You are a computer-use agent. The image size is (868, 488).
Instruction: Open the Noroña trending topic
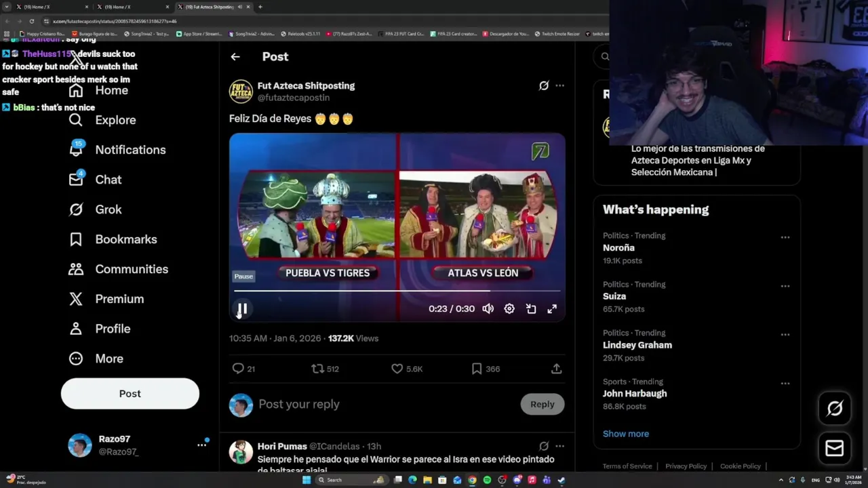point(618,248)
